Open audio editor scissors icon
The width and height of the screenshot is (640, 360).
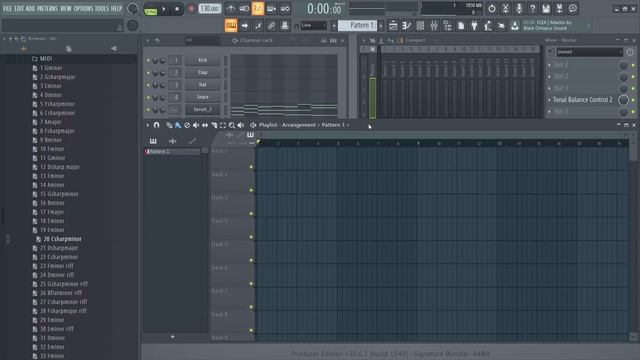(x=505, y=8)
